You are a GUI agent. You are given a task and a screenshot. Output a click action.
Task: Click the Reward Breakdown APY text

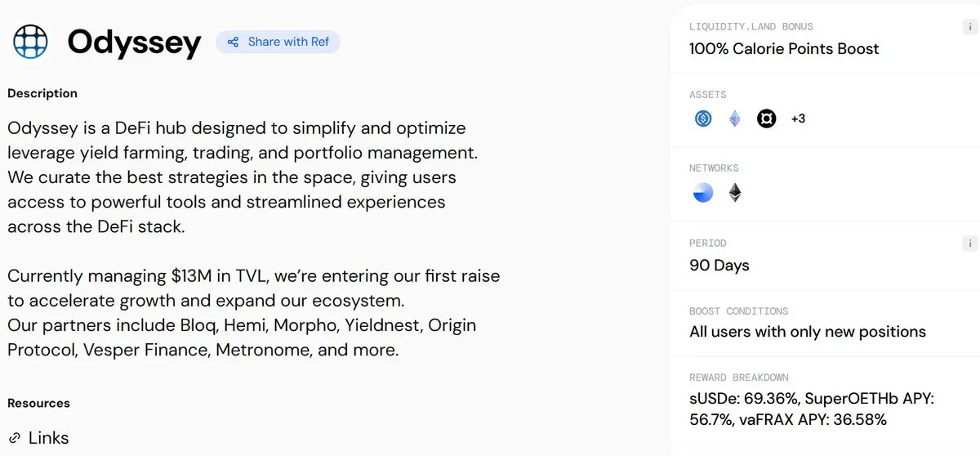[812, 409]
